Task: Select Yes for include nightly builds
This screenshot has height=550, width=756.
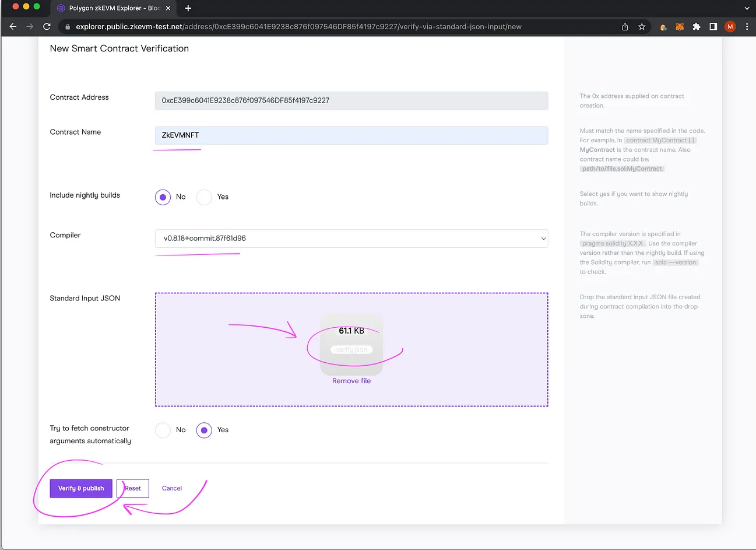Action: 204,197
